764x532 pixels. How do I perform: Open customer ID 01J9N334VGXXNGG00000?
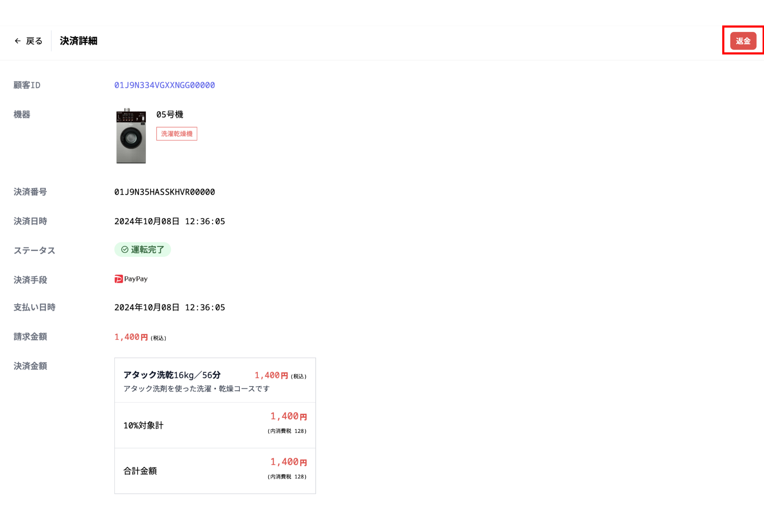point(164,85)
